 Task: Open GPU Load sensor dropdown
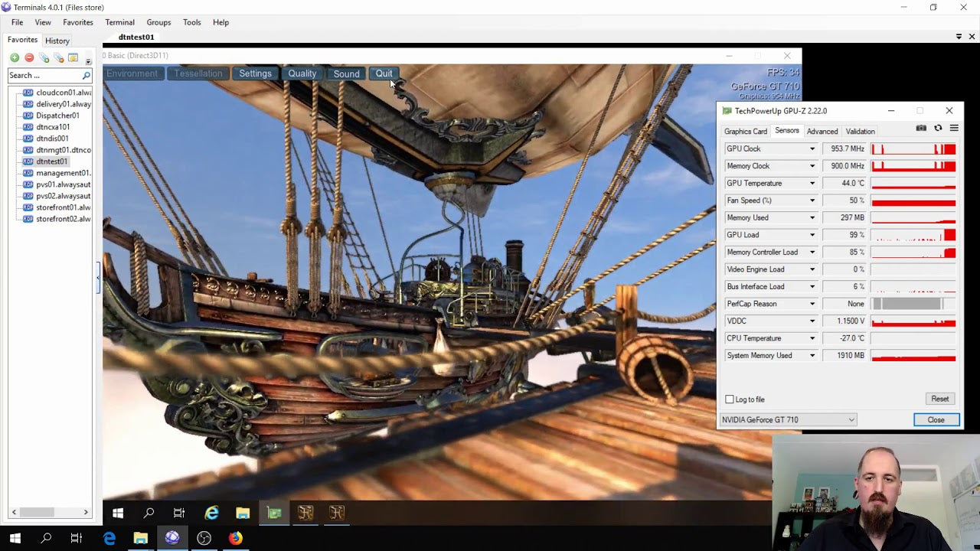pyautogui.click(x=812, y=235)
